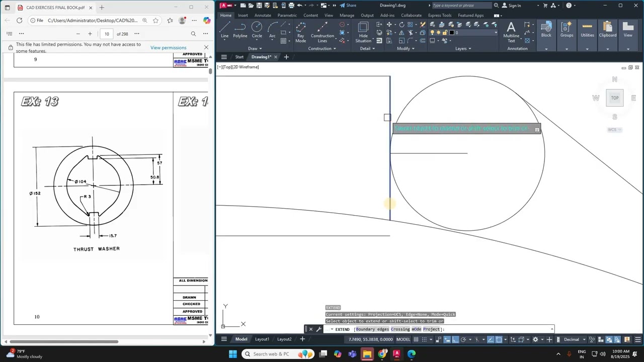This screenshot has height=362, width=644.
Task: Activate the Ray Mode tool
Action: point(300,32)
